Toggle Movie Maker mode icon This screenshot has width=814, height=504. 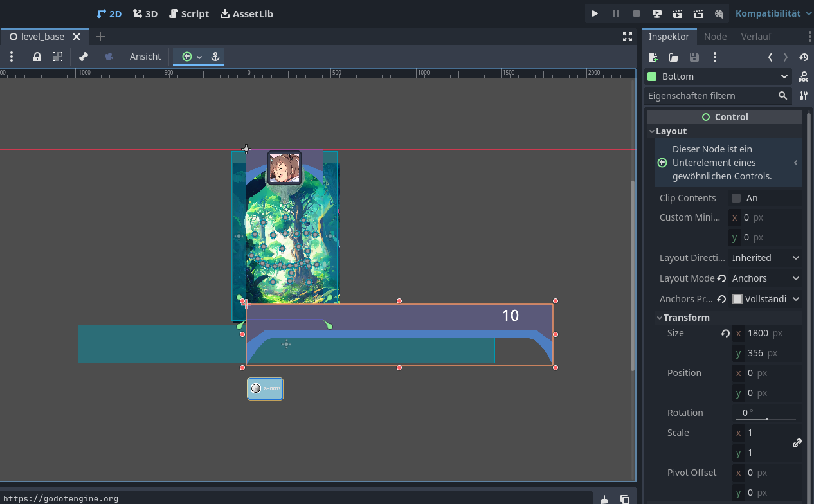[719, 14]
